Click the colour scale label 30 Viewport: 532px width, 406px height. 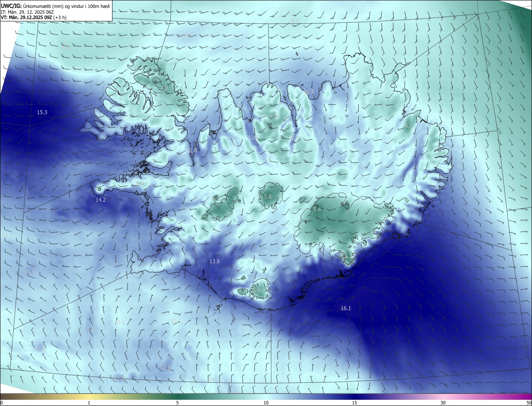click(x=443, y=403)
